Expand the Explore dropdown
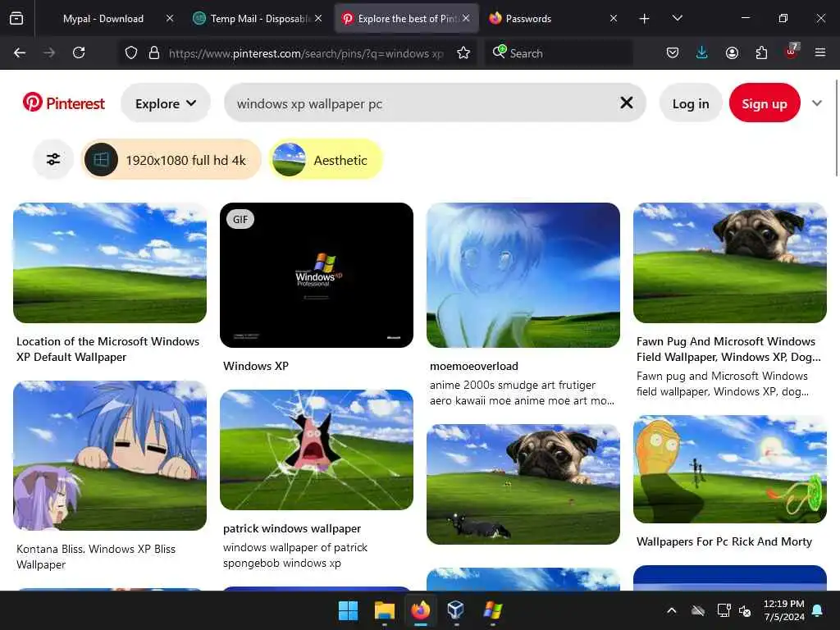This screenshot has width=840, height=630. [x=166, y=103]
